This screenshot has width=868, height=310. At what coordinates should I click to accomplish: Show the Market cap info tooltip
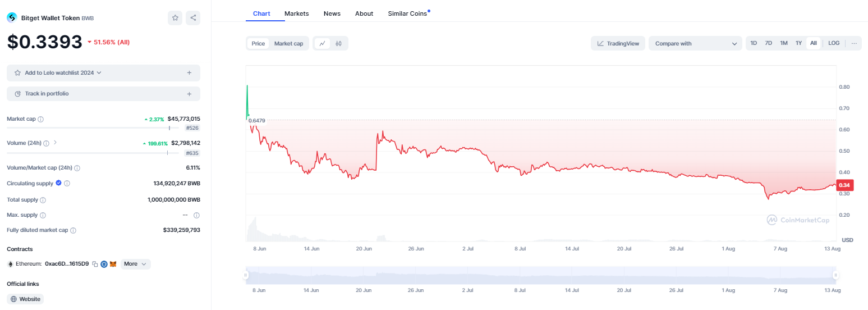click(41, 119)
